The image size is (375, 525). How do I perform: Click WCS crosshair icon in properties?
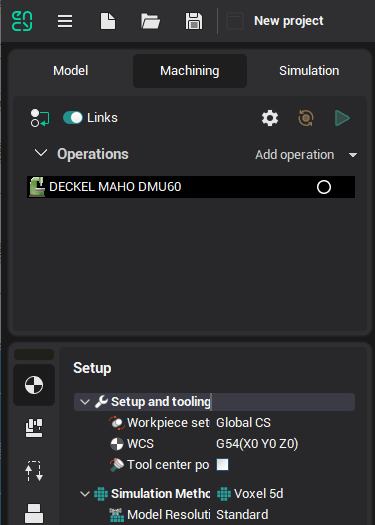pos(117,444)
